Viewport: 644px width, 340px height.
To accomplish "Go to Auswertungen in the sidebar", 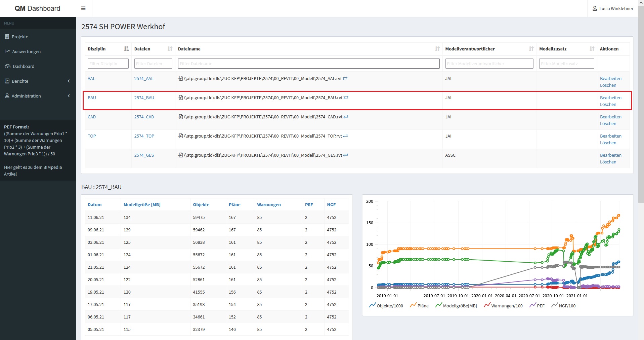I will pyautogui.click(x=26, y=51).
